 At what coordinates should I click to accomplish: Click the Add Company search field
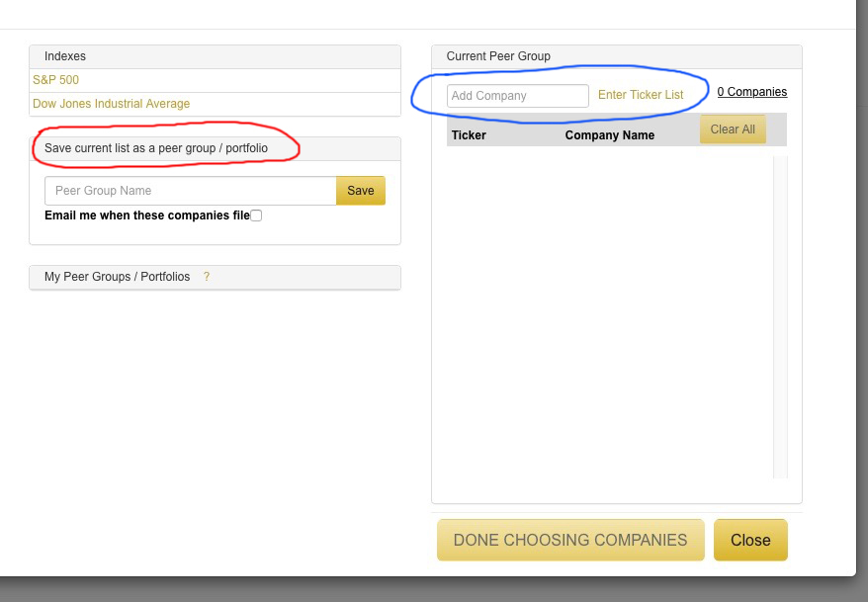(518, 96)
